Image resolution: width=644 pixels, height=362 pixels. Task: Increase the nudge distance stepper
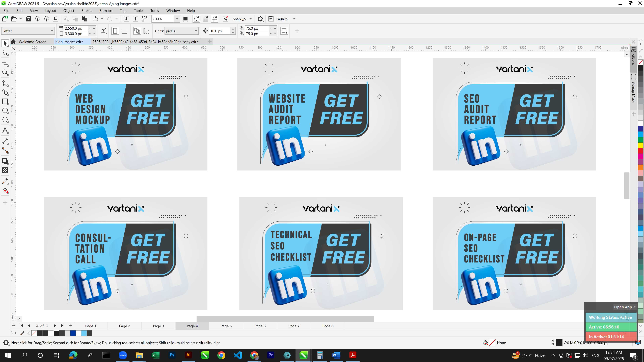click(x=233, y=29)
